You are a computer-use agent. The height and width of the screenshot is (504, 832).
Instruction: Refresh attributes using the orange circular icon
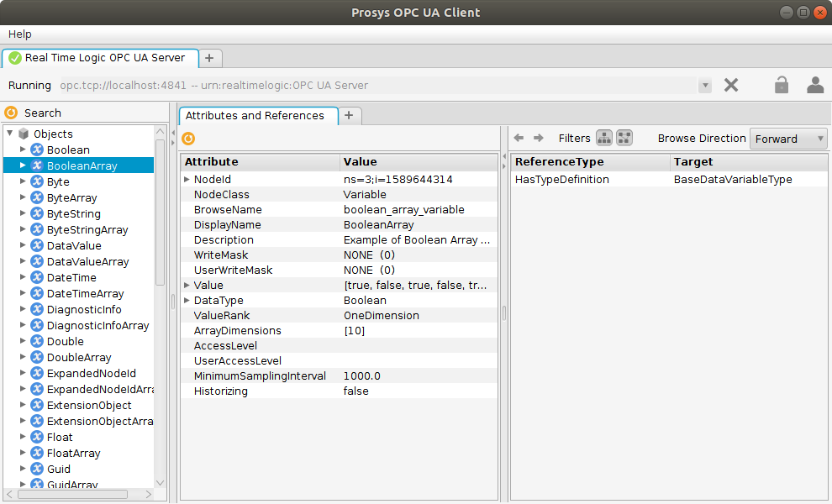[188, 139]
